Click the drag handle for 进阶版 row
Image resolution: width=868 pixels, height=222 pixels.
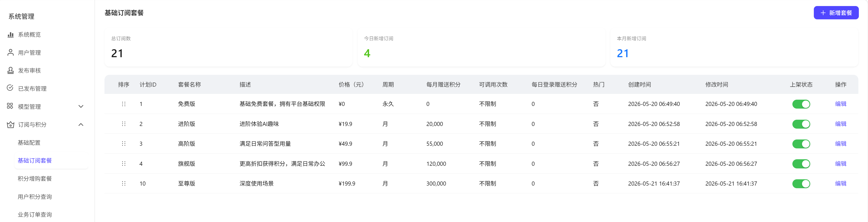124,124
